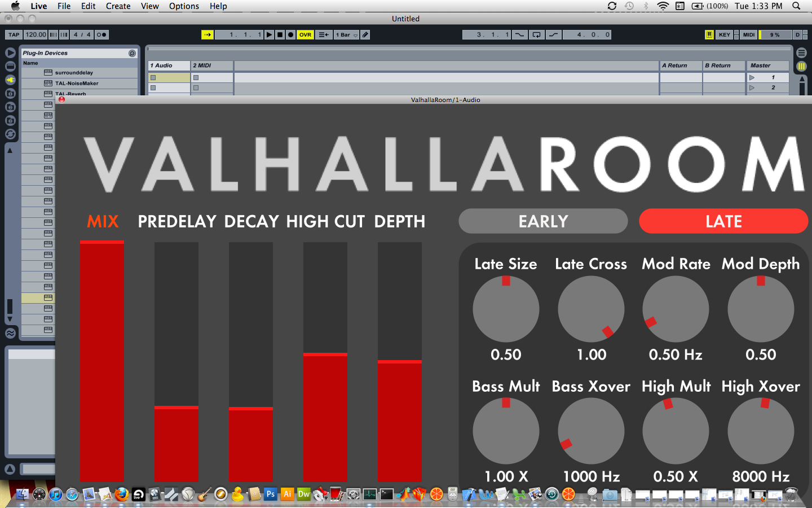Switch to Session View yellow icon
Screen dimensions: 812x508
[801, 66]
